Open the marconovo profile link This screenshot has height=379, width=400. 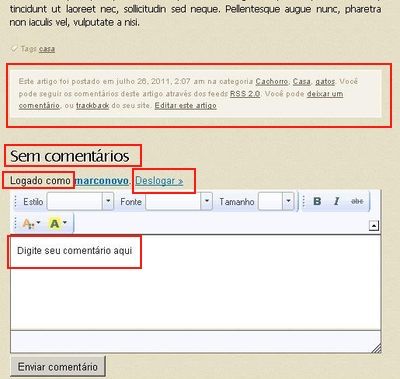point(102,181)
